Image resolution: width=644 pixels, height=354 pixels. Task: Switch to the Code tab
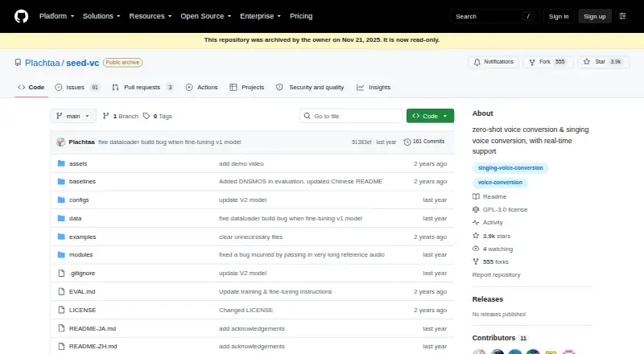(x=31, y=87)
